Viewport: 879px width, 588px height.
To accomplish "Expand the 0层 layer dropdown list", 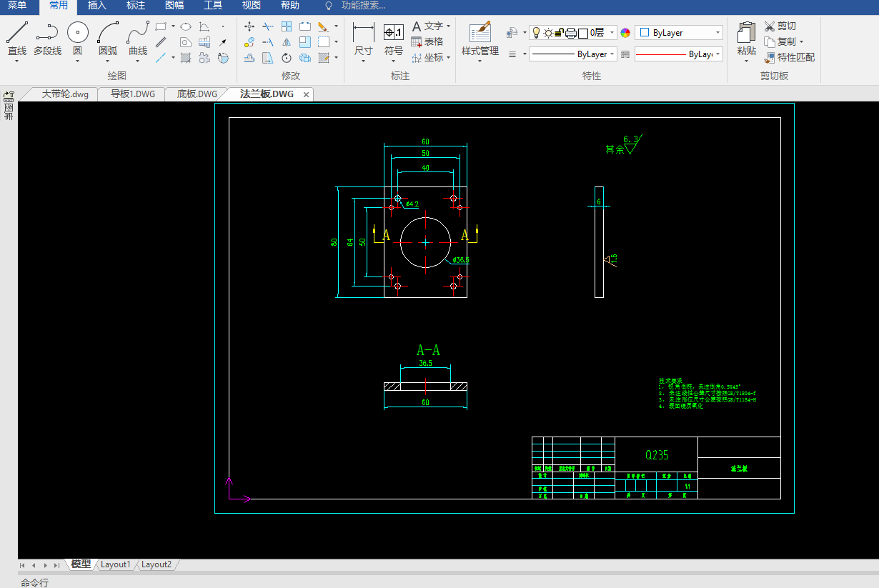I will click(612, 33).
